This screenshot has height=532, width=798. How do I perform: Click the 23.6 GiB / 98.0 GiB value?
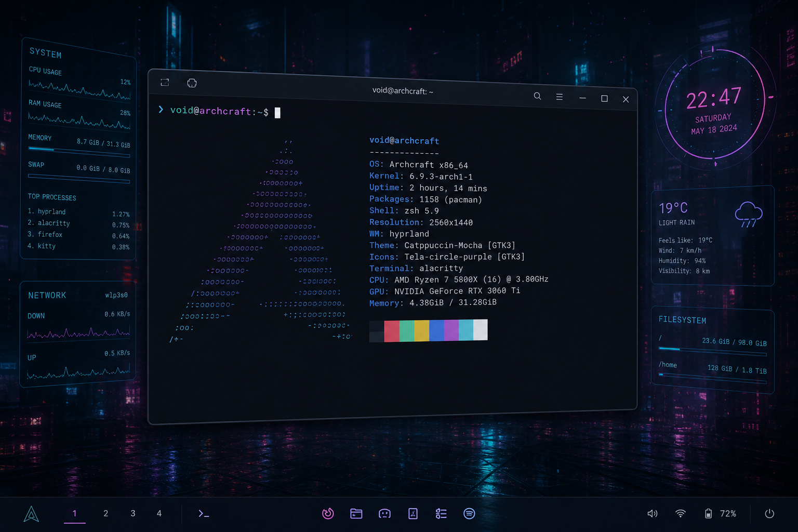pos(734,342)
